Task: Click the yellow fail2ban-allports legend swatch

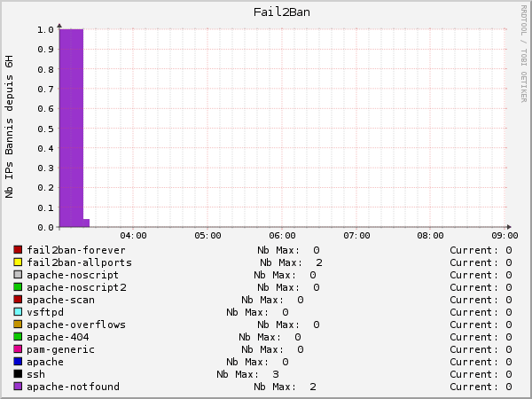Action: (17, 262)
